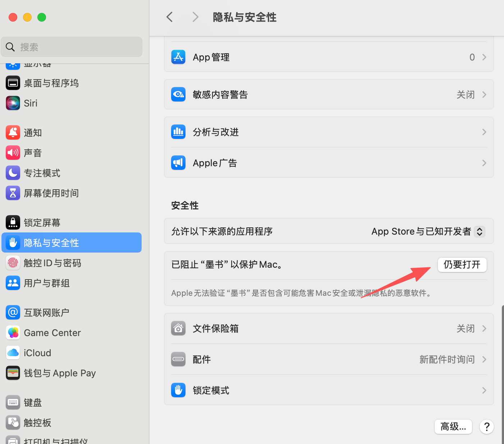
Task: Click the App Store icon beside App管理
Action: (178, 57)
